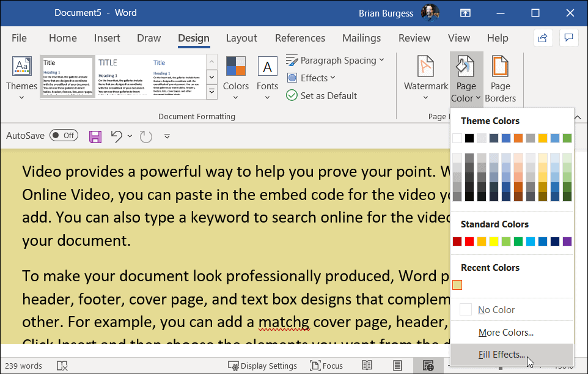The height and width of the screenshot is (376, 588).
Task: Click the Undo arrow
Action: click(117, 136)
